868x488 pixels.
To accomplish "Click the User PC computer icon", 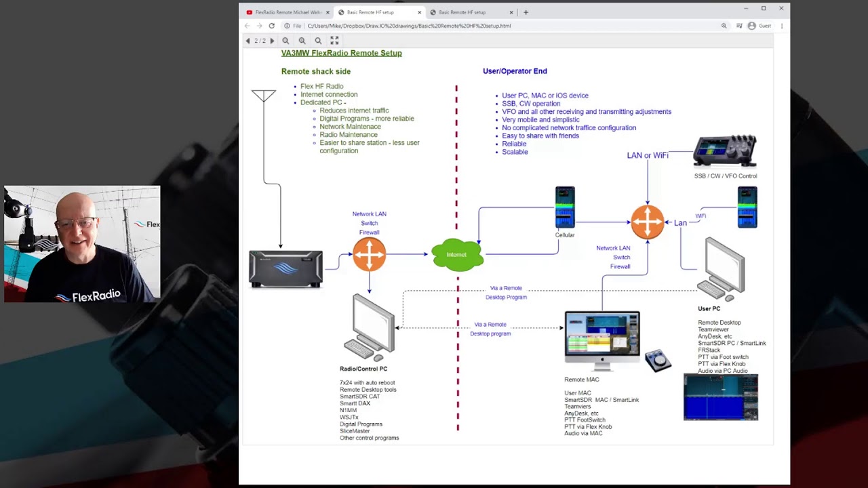I will (x=722, y=269).
